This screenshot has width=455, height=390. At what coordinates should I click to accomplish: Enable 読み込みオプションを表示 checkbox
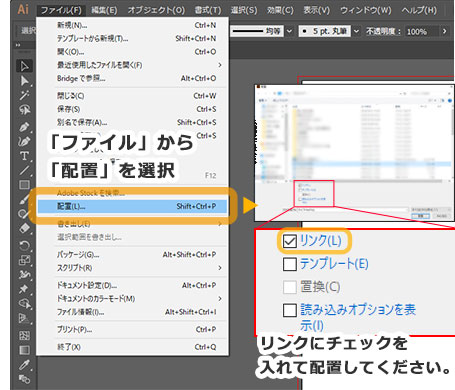290,310
